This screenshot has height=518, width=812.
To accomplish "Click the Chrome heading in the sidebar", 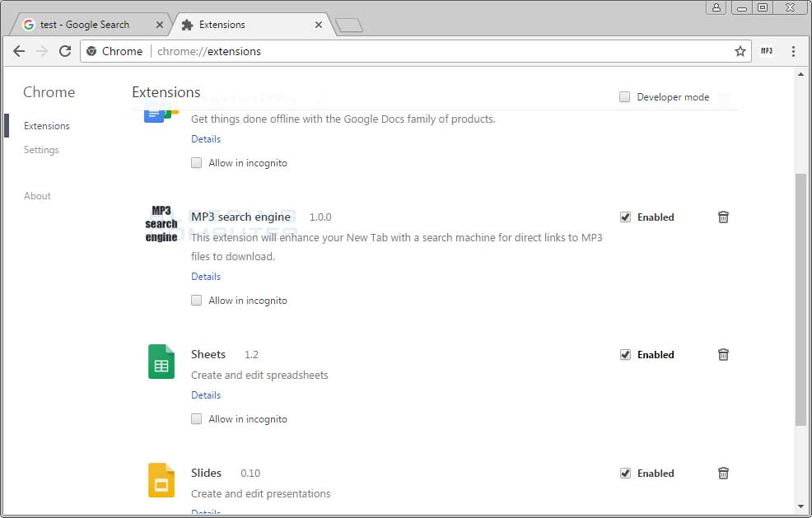I will (49, 92).
